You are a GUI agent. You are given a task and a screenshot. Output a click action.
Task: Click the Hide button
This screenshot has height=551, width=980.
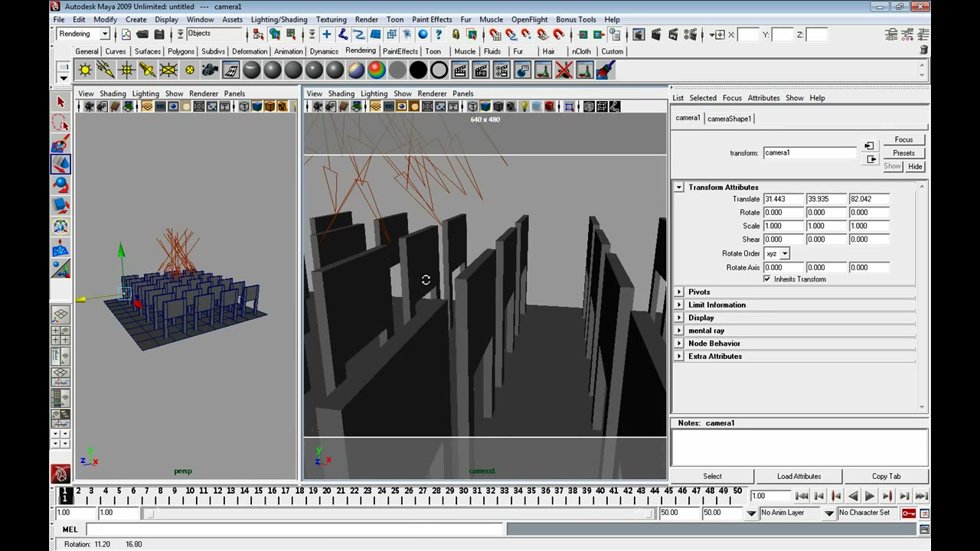[x=915, y=166]
